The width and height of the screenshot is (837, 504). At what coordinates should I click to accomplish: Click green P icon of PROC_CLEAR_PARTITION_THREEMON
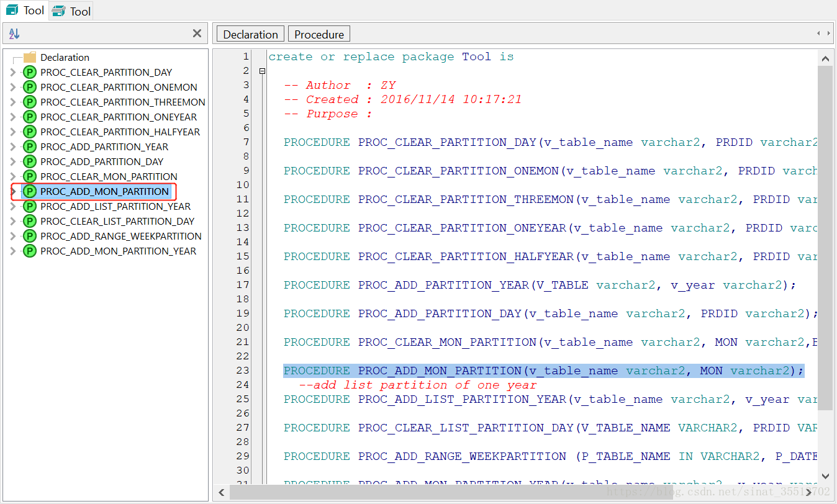click(29, 102)
